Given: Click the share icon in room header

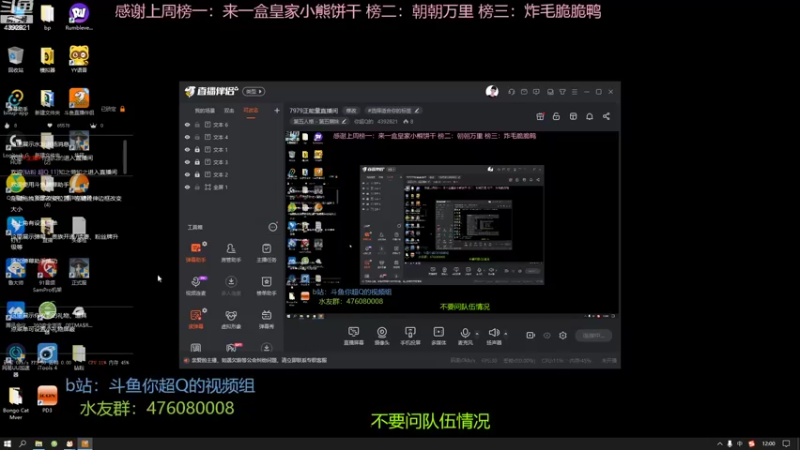Looking at the screenshot, I should click(x=606, y=116).
